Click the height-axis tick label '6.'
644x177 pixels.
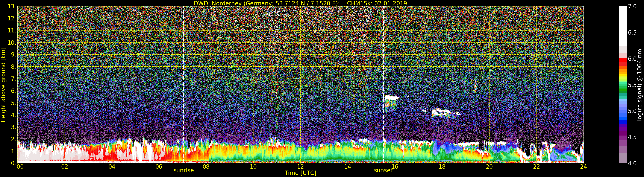pos(14,91)
